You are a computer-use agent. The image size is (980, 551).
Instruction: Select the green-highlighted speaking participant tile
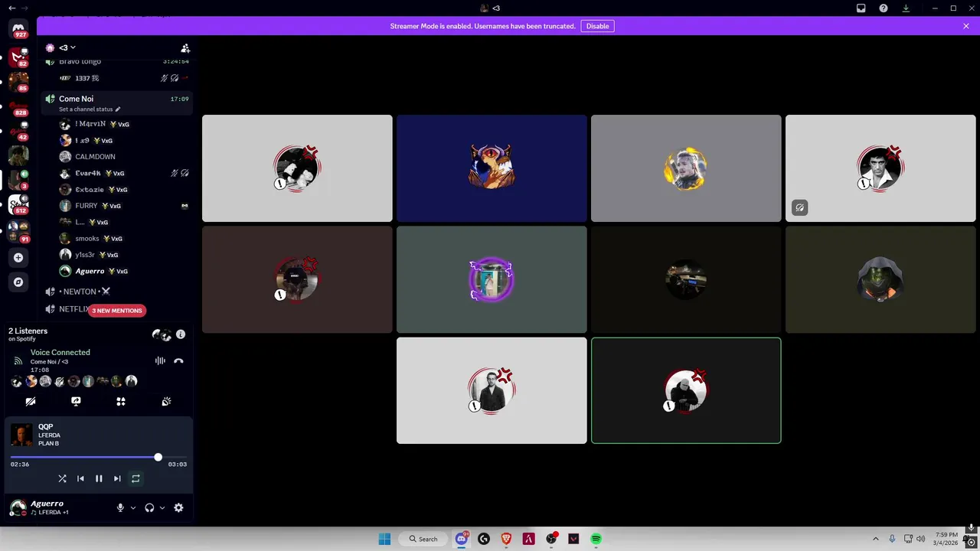coord(686,390)
